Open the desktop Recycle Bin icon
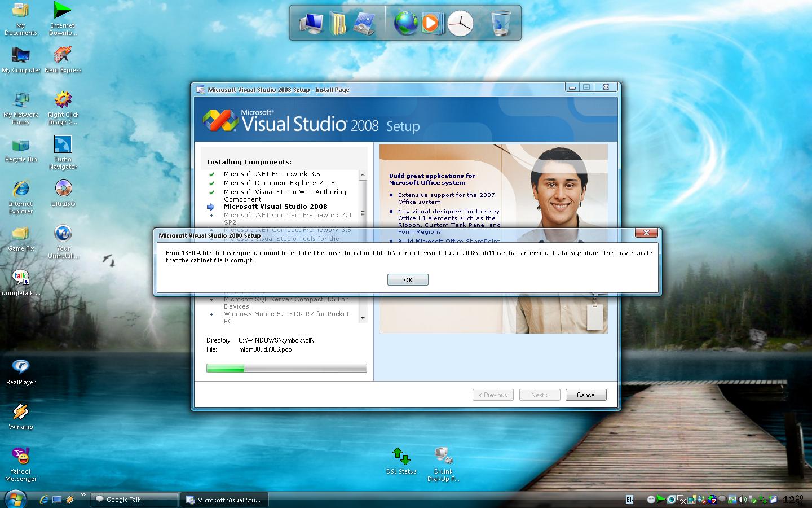The height and width of the screenshot is (508, 812). point(21,151)
